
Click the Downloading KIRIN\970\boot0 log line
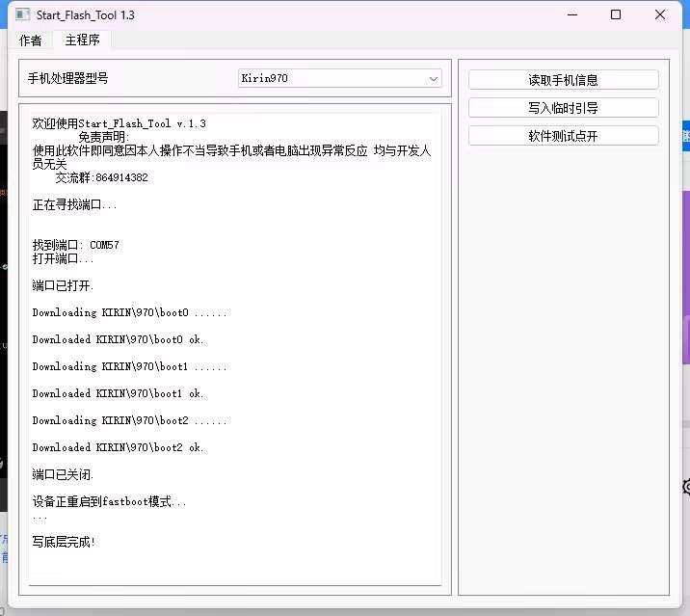tap(129, 313)
